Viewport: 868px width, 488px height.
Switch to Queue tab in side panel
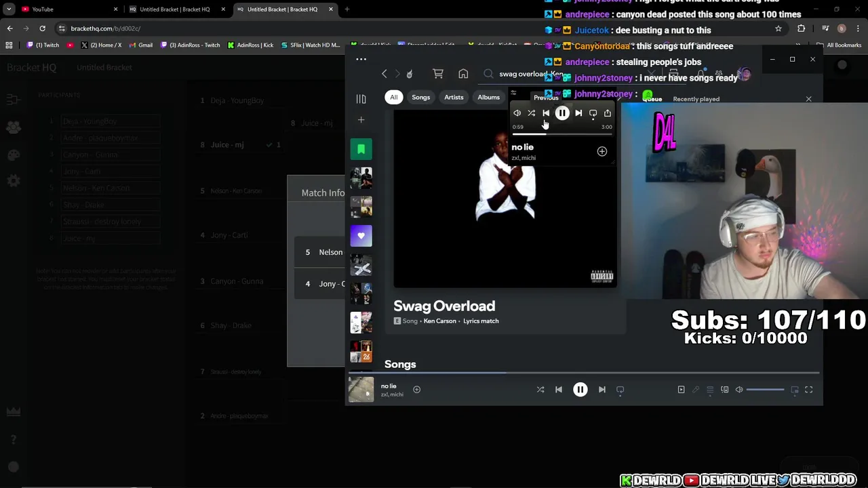point(652,99)
